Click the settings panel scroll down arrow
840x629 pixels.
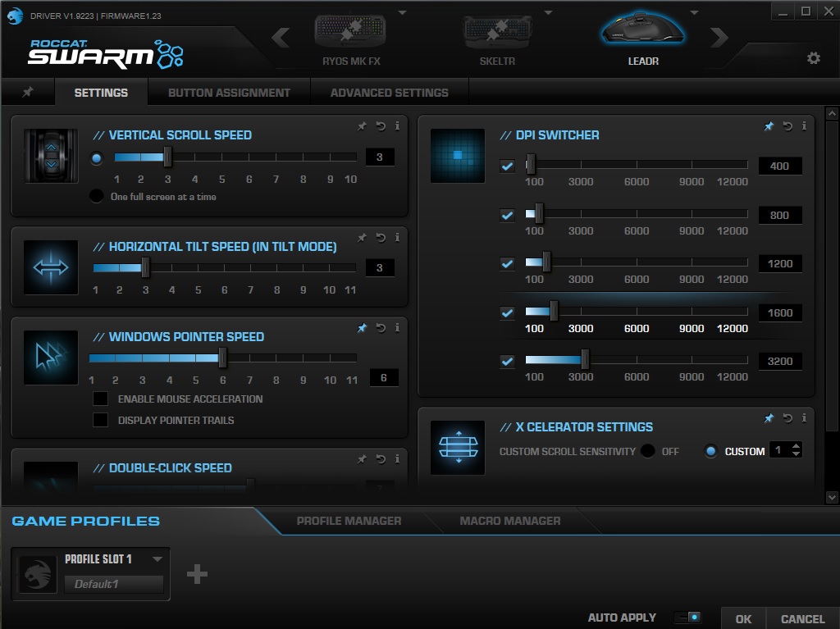click(x=832, y=497)
